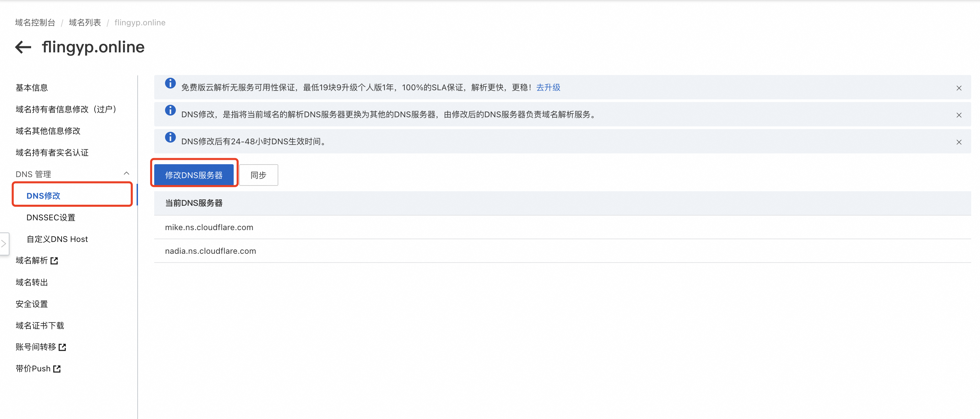Screen dimensions: 980x419
Task: Open 自定义DNS Host page
Action: pos(57,239)
